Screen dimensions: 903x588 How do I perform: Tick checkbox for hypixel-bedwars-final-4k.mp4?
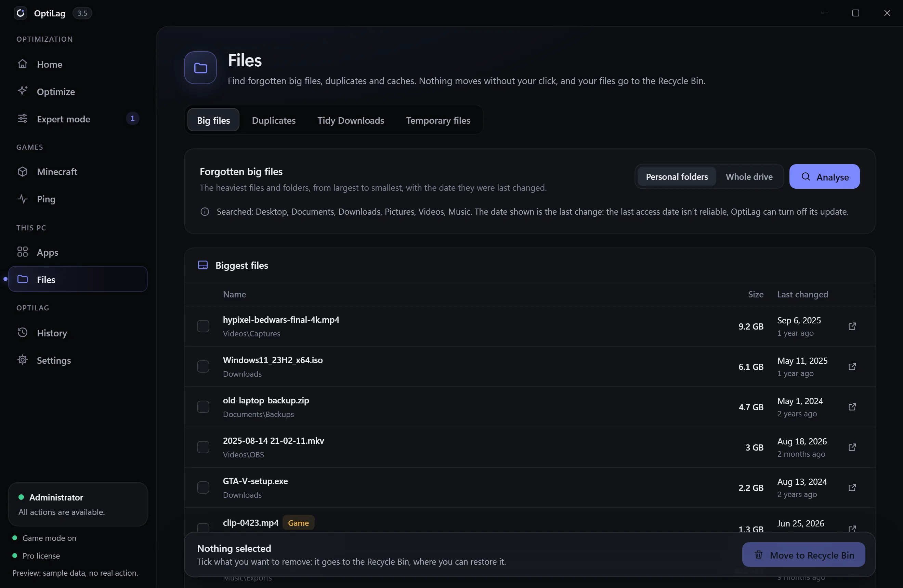point(203,326)
